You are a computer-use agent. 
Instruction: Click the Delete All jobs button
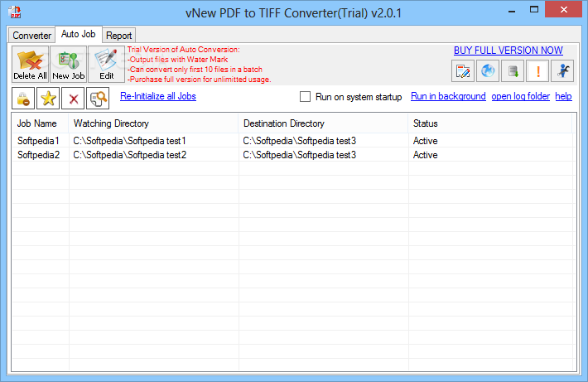(x=30, y=64)
